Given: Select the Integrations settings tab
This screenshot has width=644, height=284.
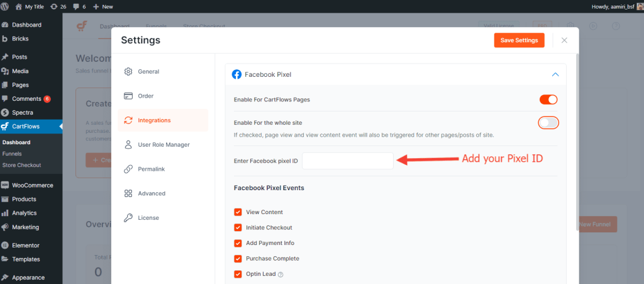Looking at the screenshot, I should (x=163, y=120).
